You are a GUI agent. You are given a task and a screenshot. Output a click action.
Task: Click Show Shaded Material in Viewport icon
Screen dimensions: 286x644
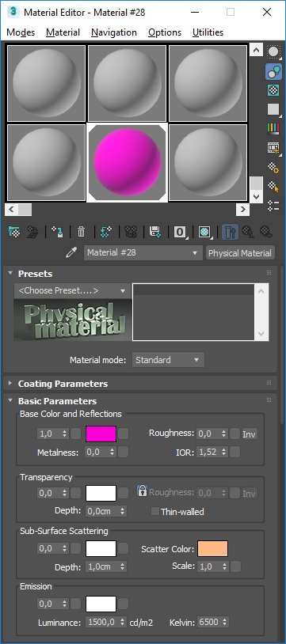click(204, 232)
